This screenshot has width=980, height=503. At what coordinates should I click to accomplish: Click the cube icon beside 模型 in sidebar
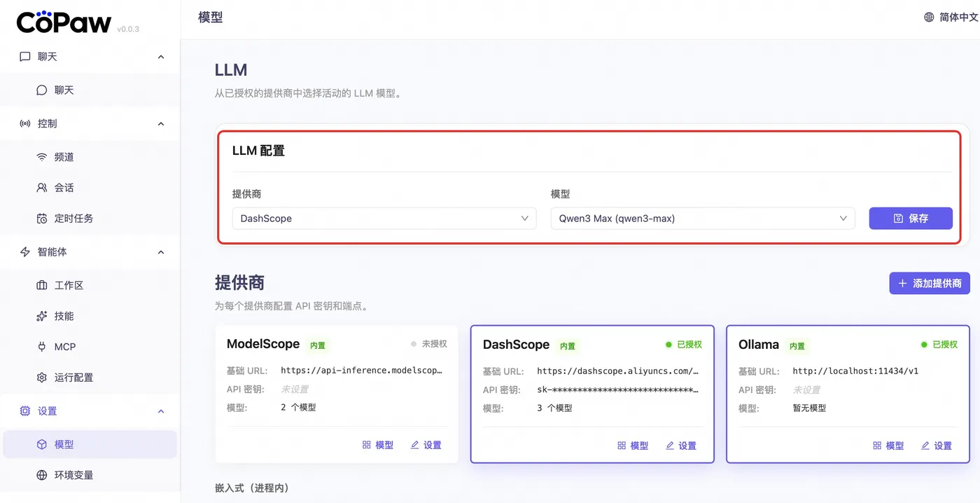tap(42, 444)
